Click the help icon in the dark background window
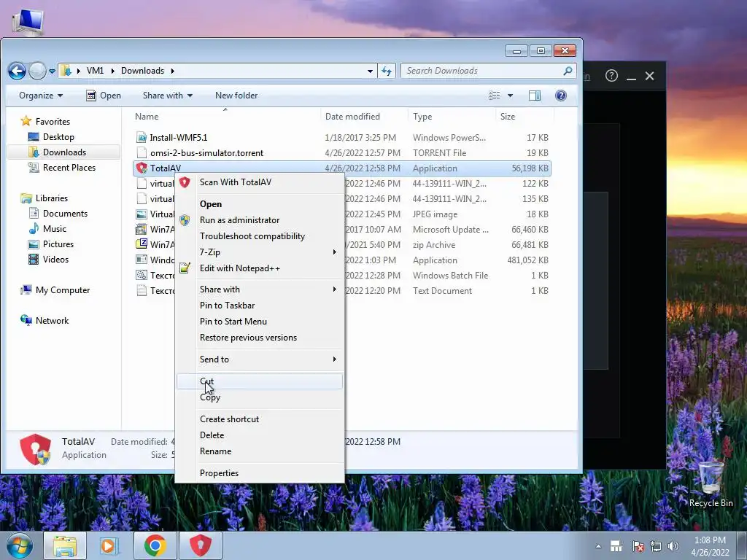Screen dimensions: 747x560 [611, 76]
